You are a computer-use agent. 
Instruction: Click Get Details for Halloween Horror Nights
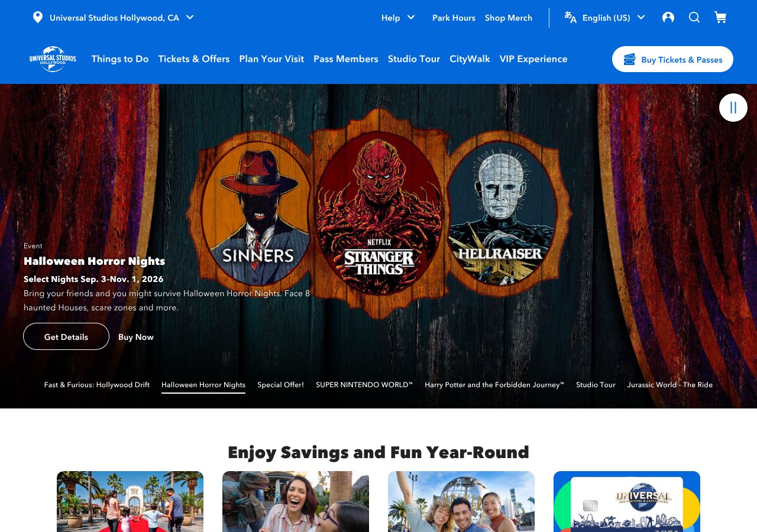66,336
